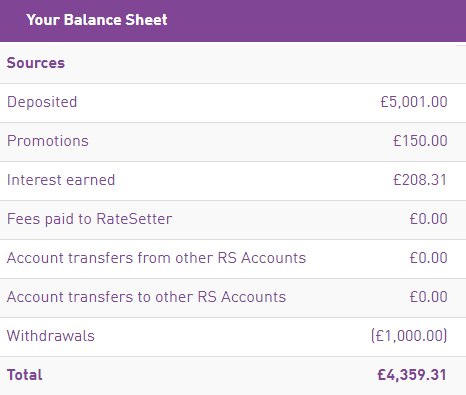Click the £4,359.31 total amount
Viewport: 466px width, 395px height.
tap(412, 375)
